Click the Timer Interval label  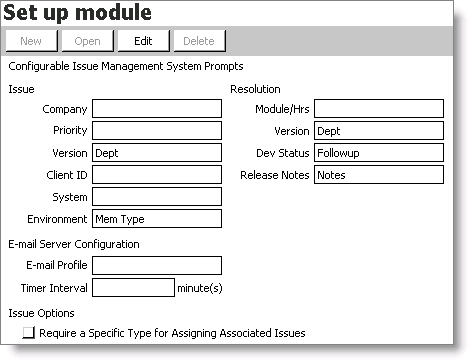[x=54, y=288]
